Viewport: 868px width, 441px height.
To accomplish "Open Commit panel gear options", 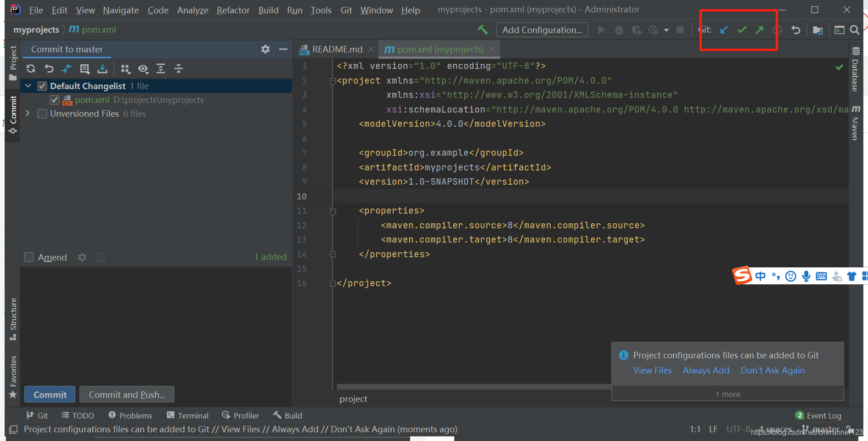I will coord(265,49).
